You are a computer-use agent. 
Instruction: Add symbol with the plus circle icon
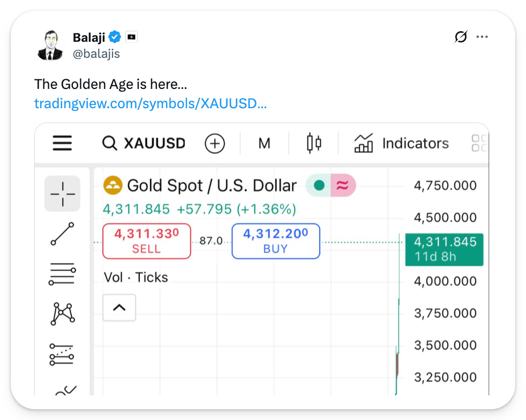click(215, 144)
